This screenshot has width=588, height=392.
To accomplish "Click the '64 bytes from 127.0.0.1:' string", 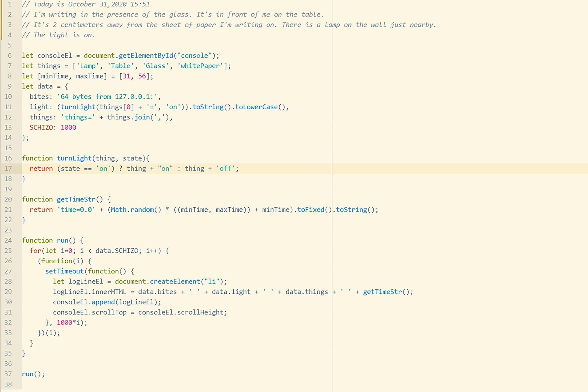I will [x=107, y=96].
